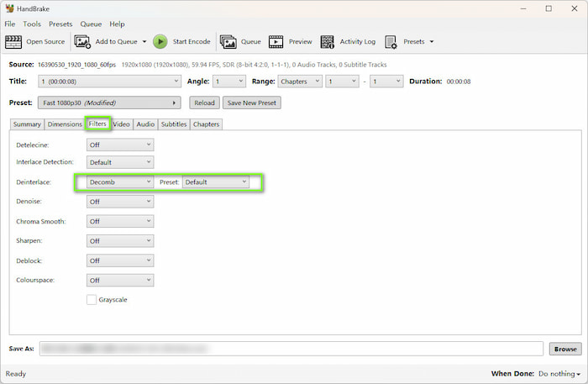Click the Activity Log label
This screenshot has width=588, height=384.
tap(357, 42)
